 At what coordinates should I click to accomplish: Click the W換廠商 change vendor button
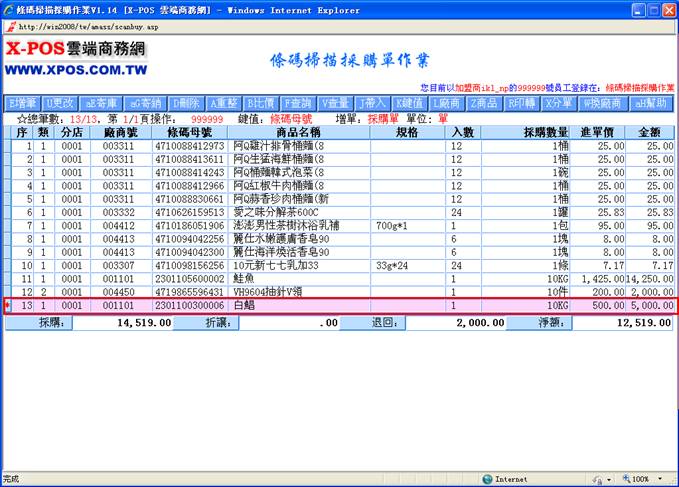click(603, 103)
